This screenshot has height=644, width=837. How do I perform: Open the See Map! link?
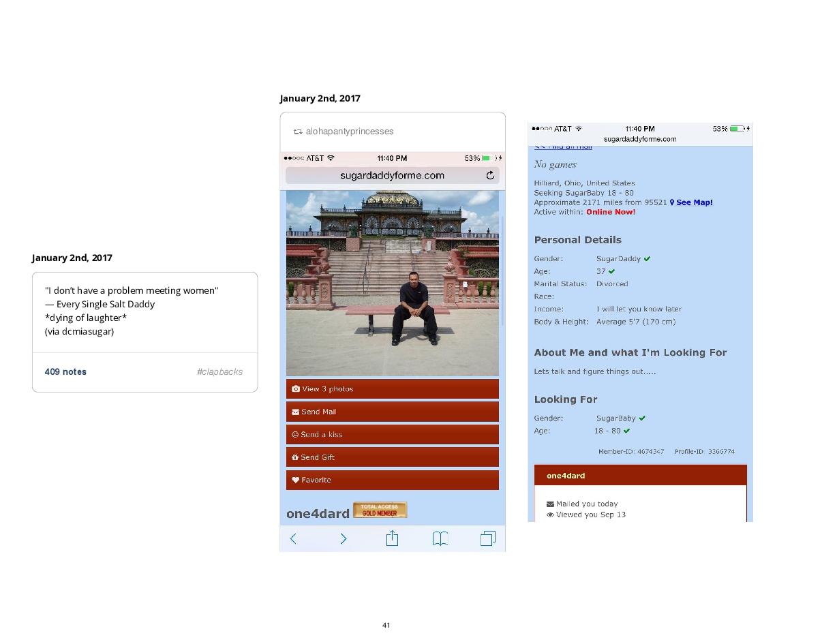pos(692,202)
